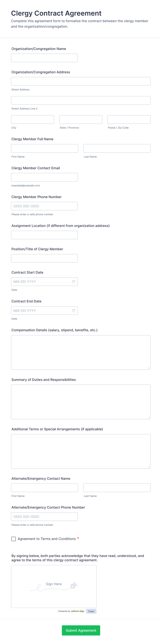The height and width of the screenshot is (644, 160).
Task: Click the Jotform Sign link
Action: [x=77, y=611]
